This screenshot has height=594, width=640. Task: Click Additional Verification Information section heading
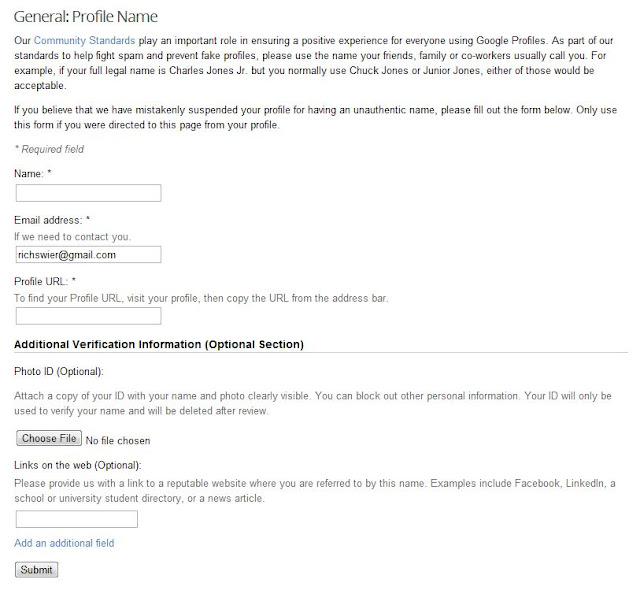(158, 344)
